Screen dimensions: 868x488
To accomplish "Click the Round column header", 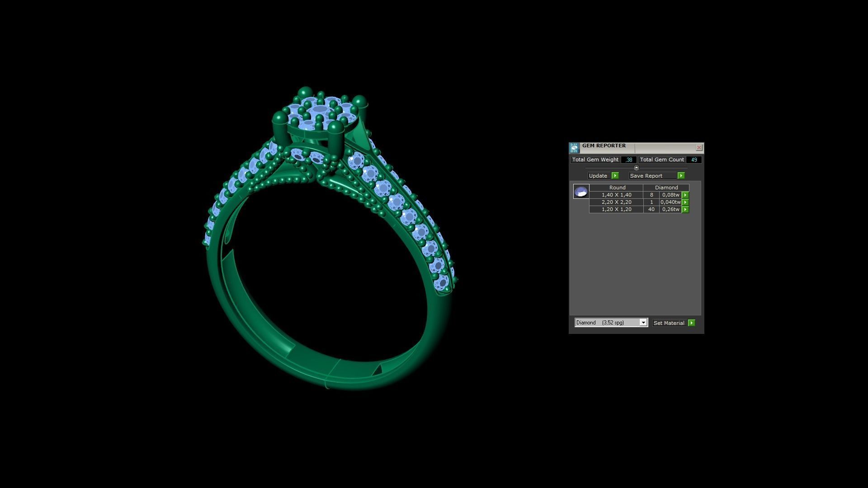I will (x=617, y=188).
